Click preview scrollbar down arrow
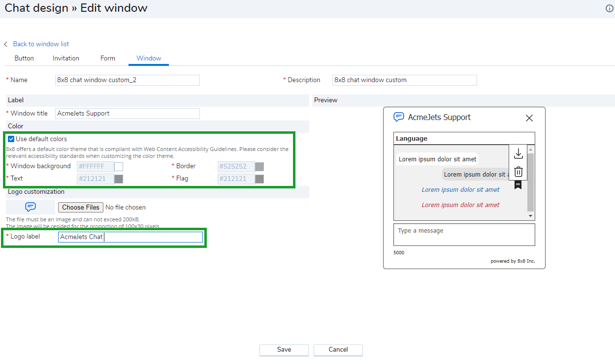Image resolution: width=615 pixels, height=364 pixels. pos(530,216)
